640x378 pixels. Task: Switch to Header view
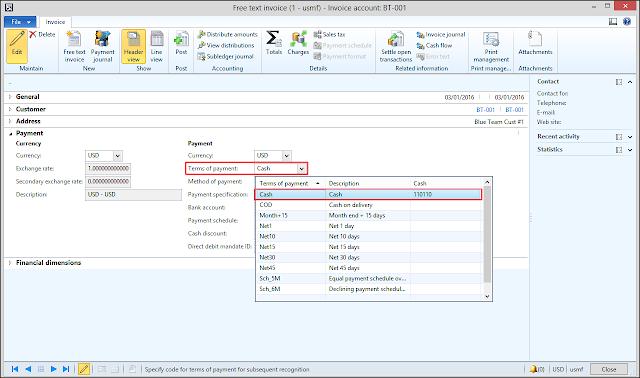(133, 46)
